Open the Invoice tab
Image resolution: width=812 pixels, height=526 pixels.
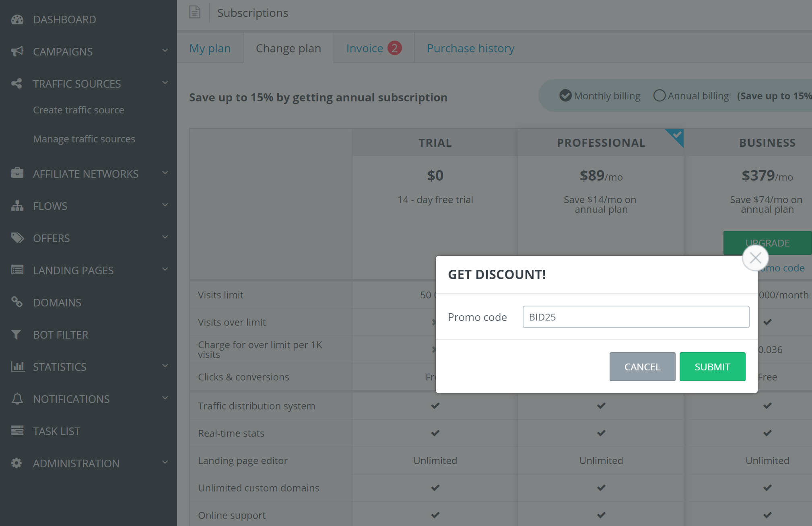365,48
